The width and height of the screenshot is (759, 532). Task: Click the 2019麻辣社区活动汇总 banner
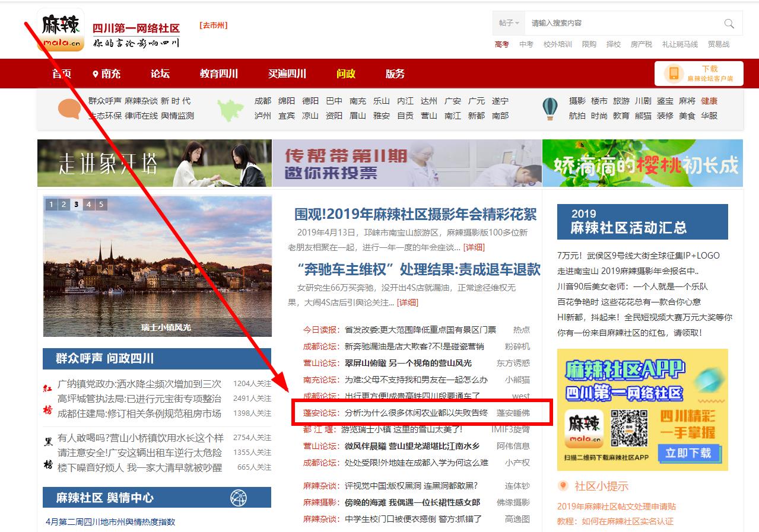(x=642, y=222)
